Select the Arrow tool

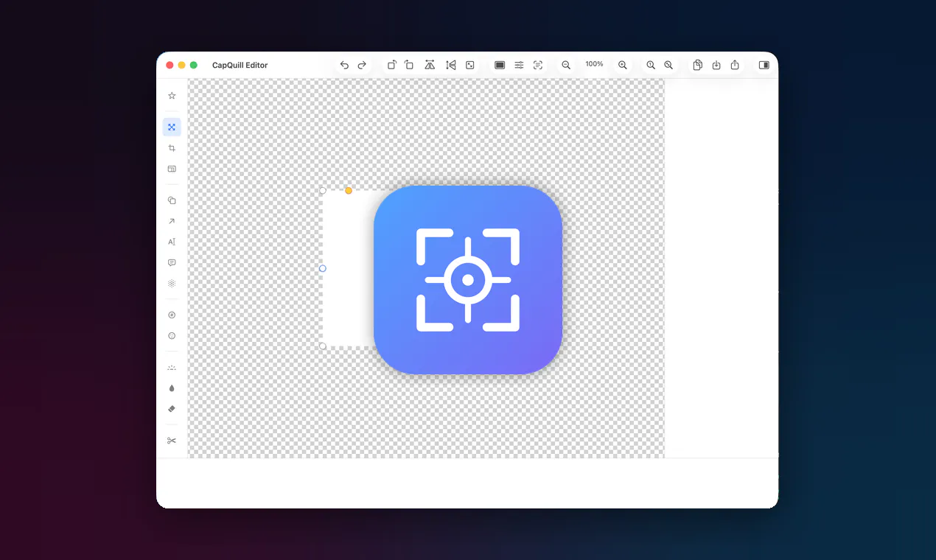coord(172,221)
